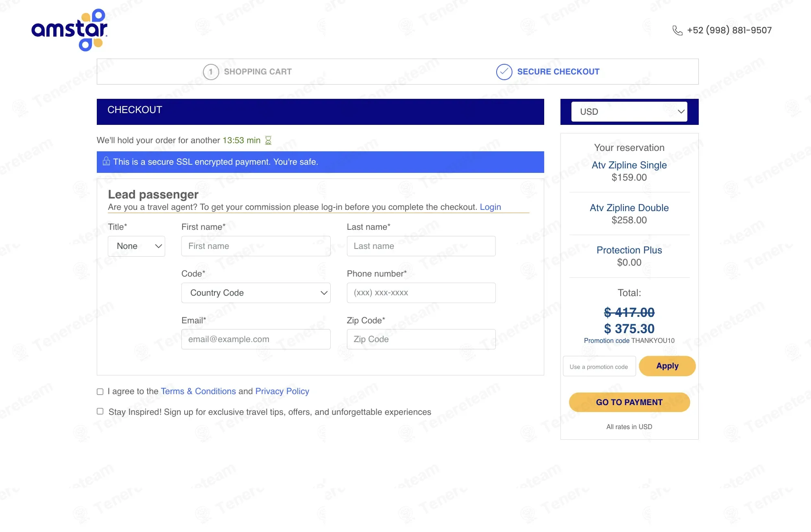Screen dimensions: 811x532
Task: Open the USD currency dropdown
Action: 629,112
